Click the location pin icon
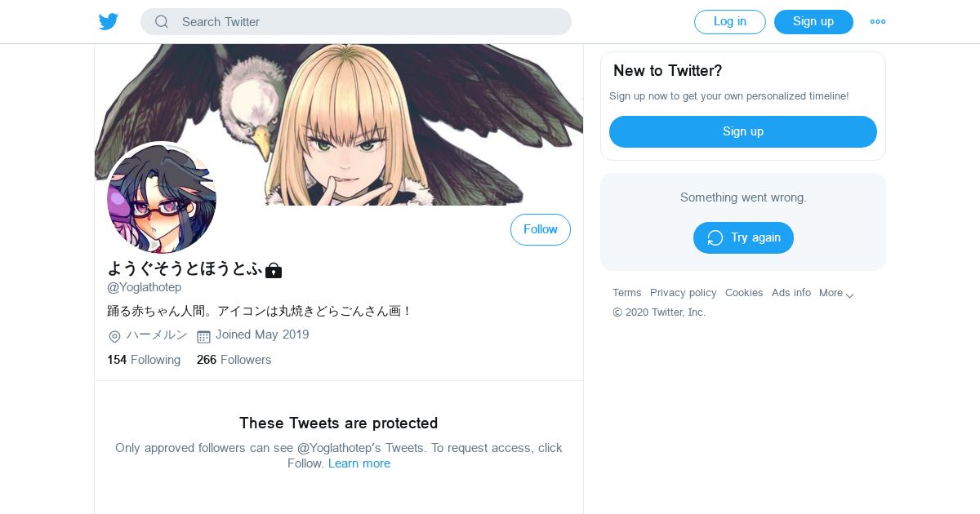Viewport: 980px width, 514px height. click(114, 336)
